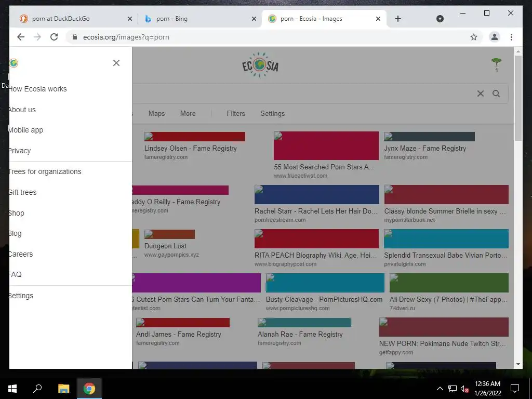532x399 pixels.
Task: Click the Ecosia logo at page top
Action: 260,65
